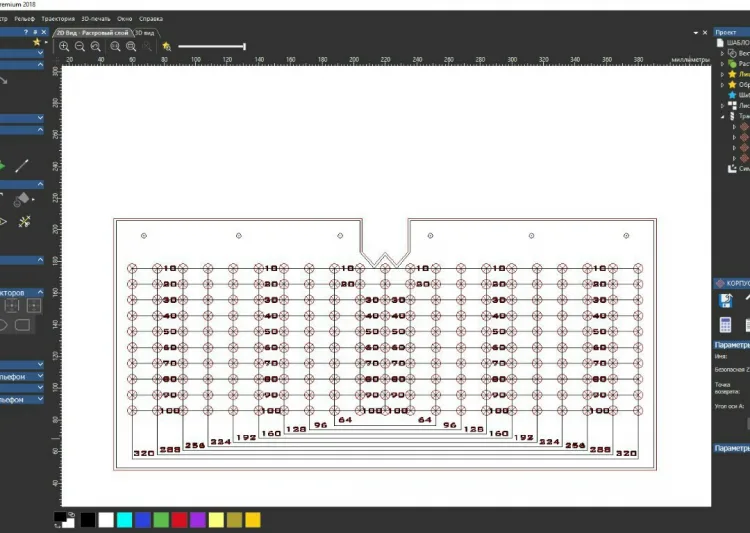750x533 pixels.
Task: Select the diagonal line drawing tool
Action: [22, 166]
